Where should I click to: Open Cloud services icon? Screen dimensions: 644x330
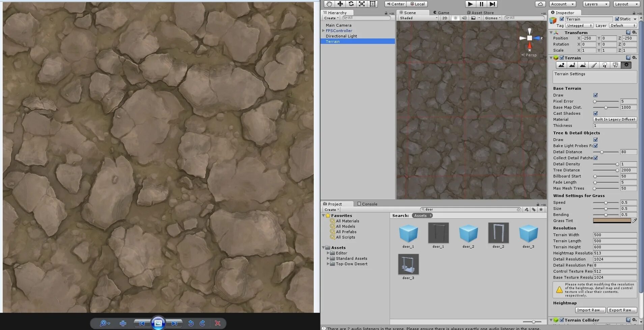coord(540,4)
